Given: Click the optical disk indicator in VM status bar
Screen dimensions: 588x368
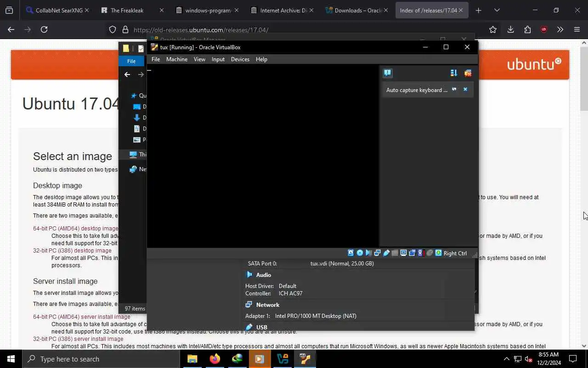Looking at the screenshot, I should point(360,253).
